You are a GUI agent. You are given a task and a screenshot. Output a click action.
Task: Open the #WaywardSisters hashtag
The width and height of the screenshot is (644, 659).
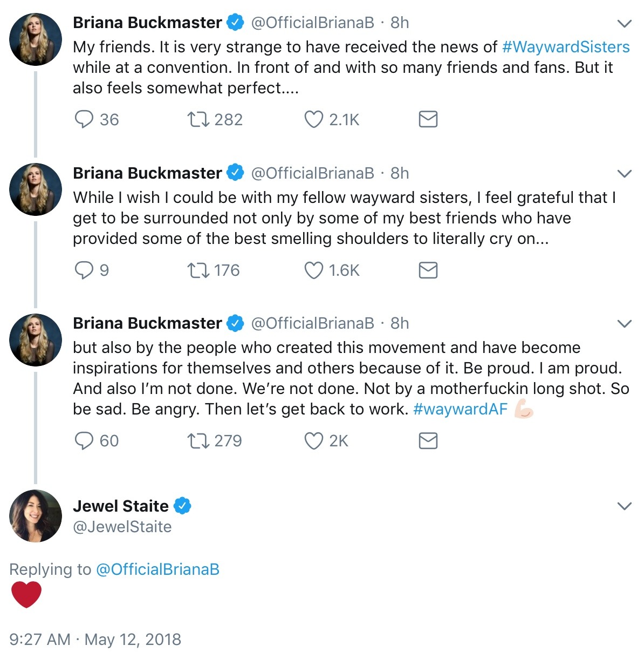tap(565, 47)
